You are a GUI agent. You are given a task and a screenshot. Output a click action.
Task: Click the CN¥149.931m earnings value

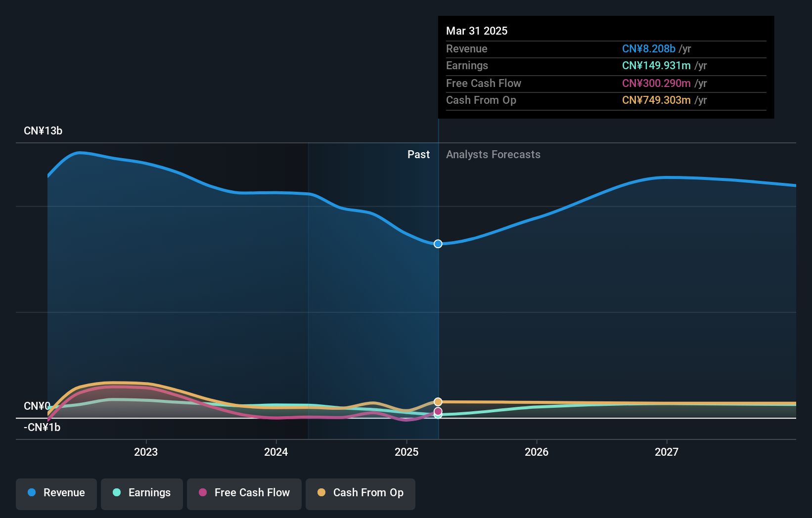(x=656, y=65)
